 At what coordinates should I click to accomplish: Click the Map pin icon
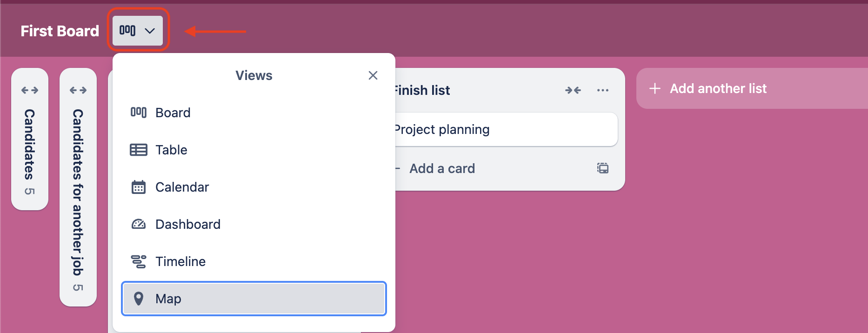click(138, 299)
